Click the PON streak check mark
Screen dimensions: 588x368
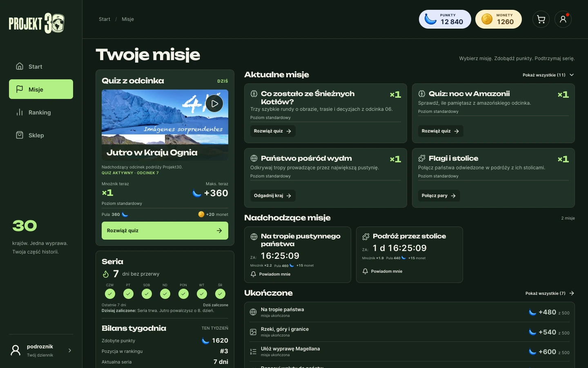[x=183, y=294]
